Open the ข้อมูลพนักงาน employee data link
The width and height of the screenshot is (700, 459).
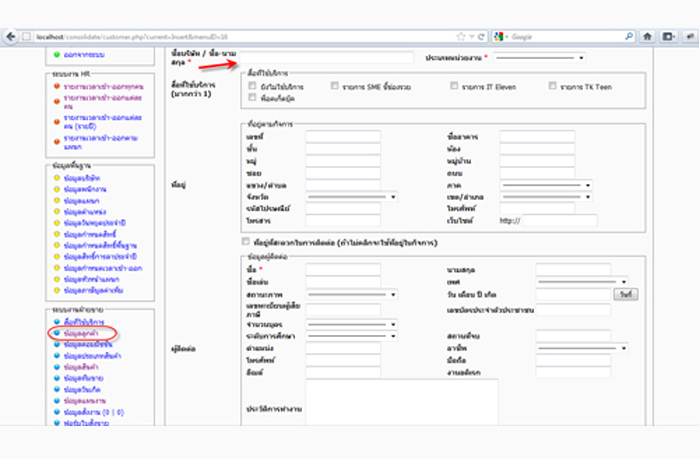point(85,189)
